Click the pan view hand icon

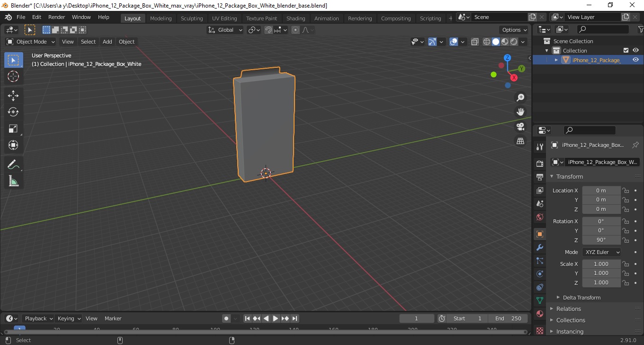pos(520,112)
